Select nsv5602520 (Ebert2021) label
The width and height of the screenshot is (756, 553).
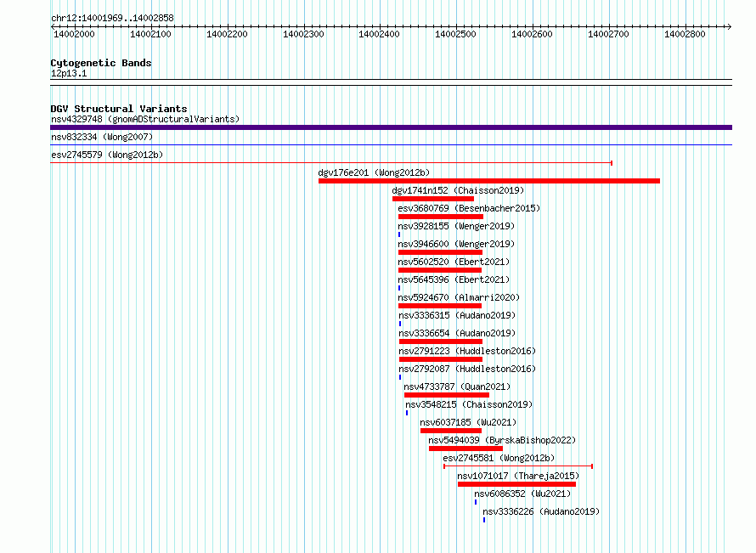(x=454, y=262)
